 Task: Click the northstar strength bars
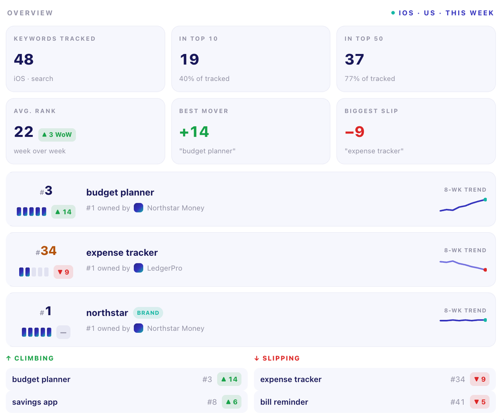click(37, 332)
